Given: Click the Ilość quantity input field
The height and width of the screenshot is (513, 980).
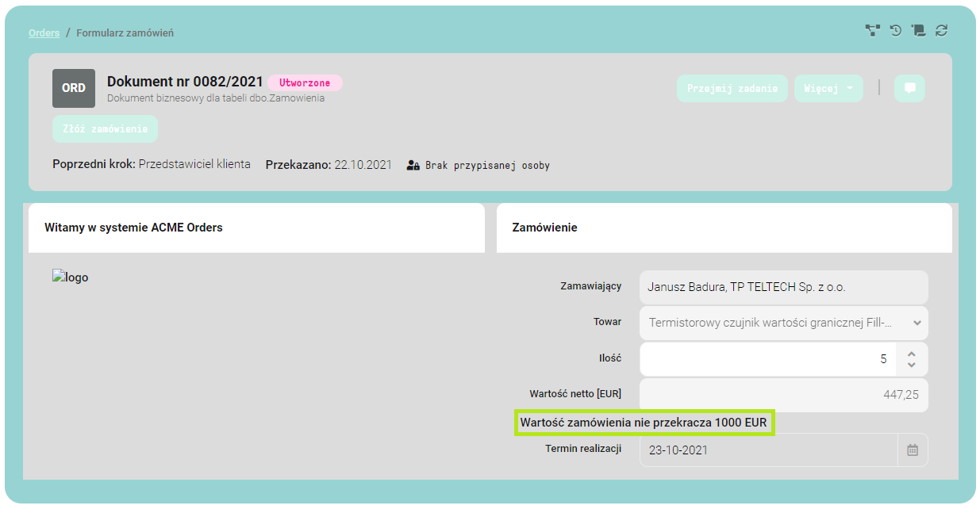Looking at the screenshot, I should 767,359.
